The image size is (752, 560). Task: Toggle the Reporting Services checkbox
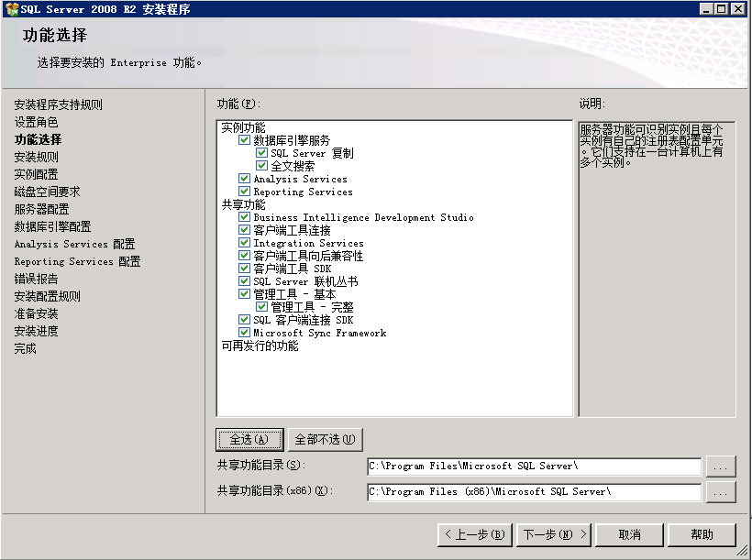[244, 192]
